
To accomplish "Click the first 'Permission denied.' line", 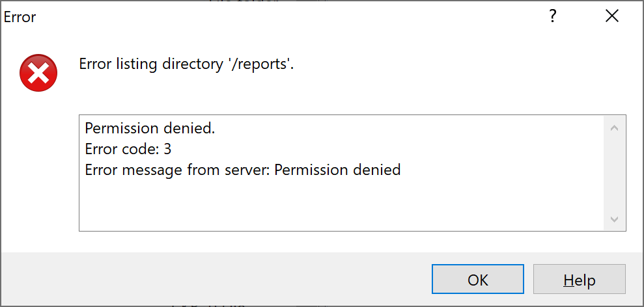I will (150, 129).
